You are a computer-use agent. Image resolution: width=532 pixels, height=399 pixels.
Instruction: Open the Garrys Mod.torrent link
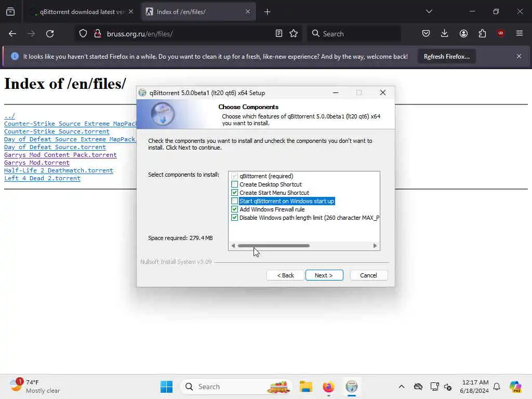(x=37, y=163)
